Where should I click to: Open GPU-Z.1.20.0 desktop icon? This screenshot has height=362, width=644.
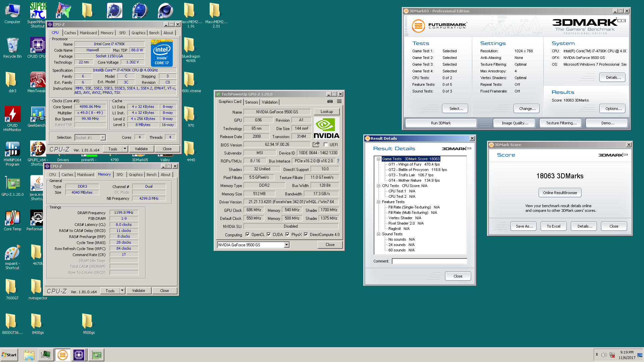coord(12,186)
